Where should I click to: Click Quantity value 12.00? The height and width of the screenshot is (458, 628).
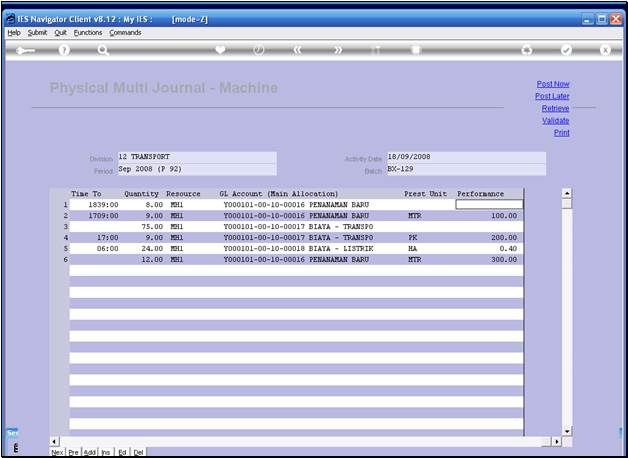pyautogui.click(x=152, y=259)
